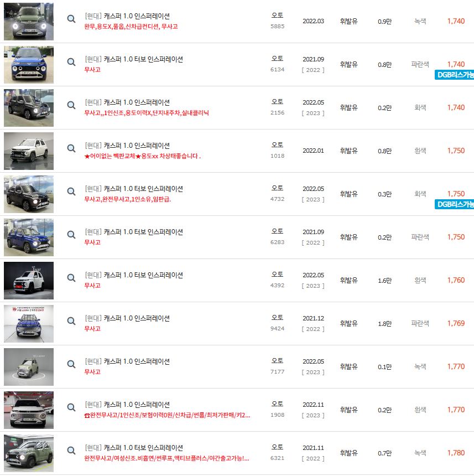Image resolution: width=474 pixels, height=476 pixels.
Task: Click the magnifier icon for car 1018
Action: point(71,148)
